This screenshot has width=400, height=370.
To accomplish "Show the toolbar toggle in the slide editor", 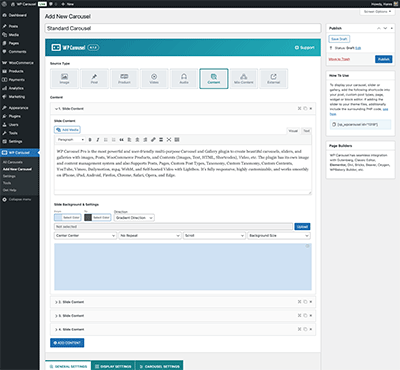I will (x=177, y=140).
